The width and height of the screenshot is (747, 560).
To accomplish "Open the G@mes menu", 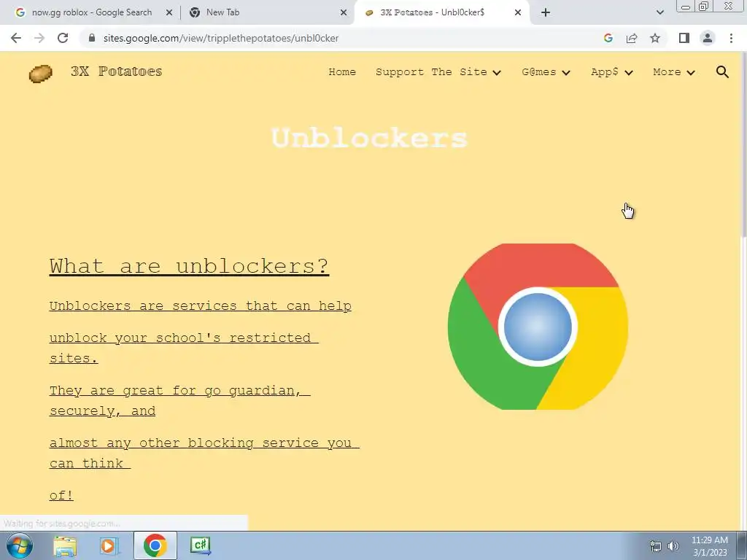I will point(539,72).
